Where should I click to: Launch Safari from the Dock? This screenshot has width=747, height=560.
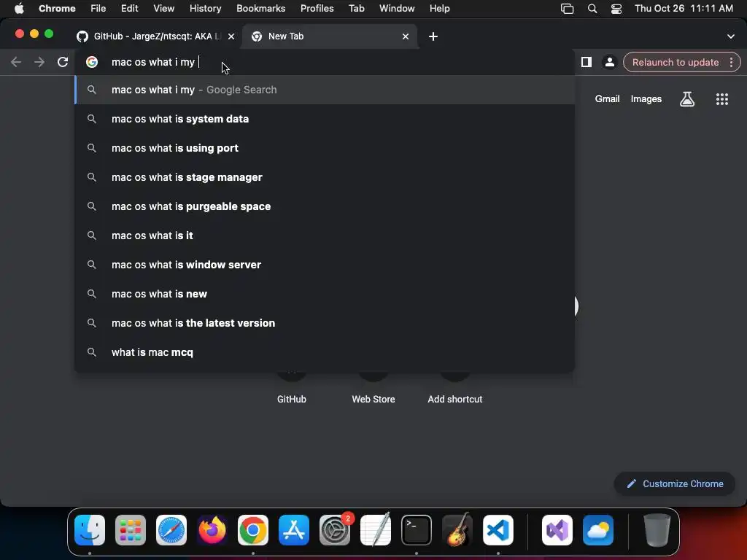[x=171, y=530]
